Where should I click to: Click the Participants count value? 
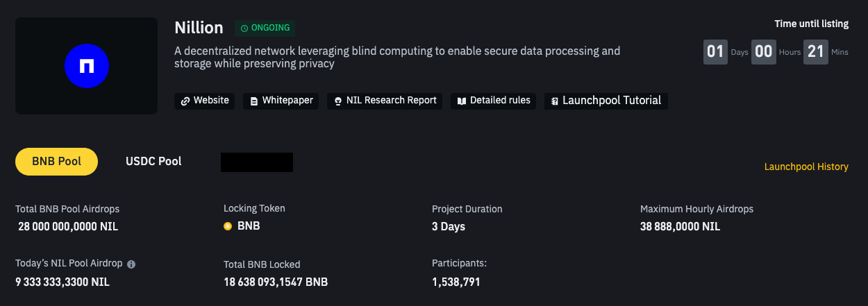pyautogui.click(x=456, y=282)
